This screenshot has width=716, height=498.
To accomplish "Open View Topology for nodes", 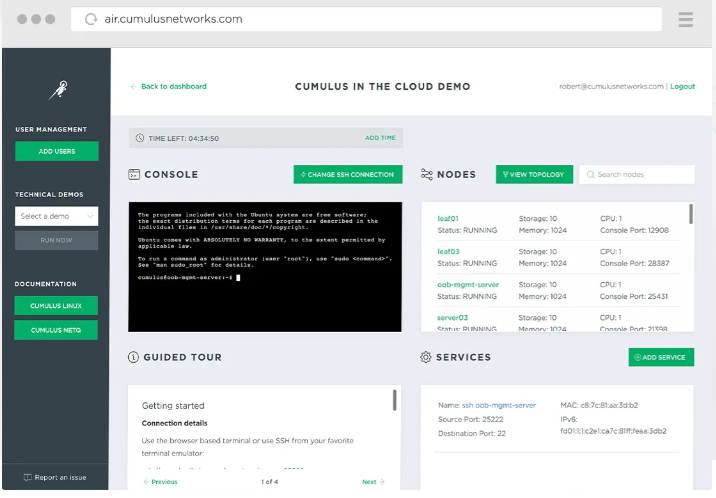I will (x=534, y=175).
